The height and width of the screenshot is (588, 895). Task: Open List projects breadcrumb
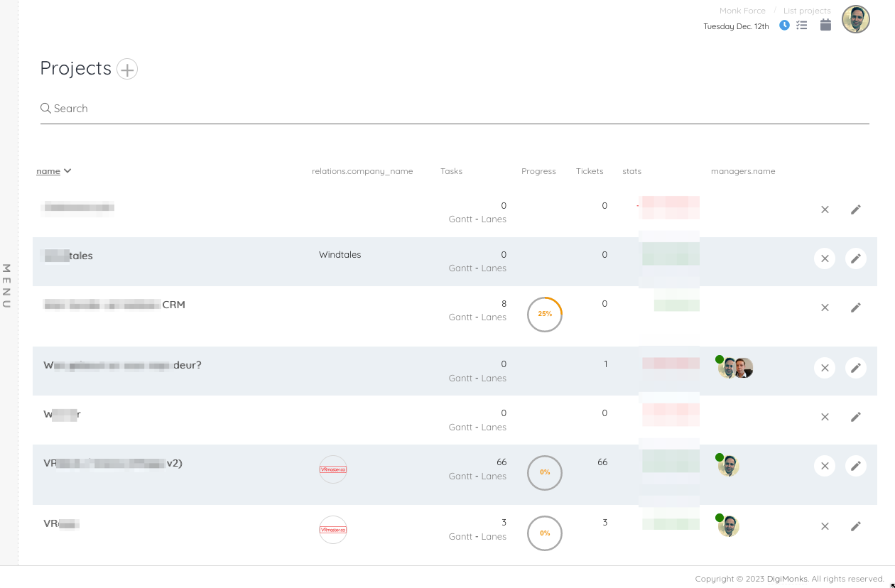pos(807,11)
